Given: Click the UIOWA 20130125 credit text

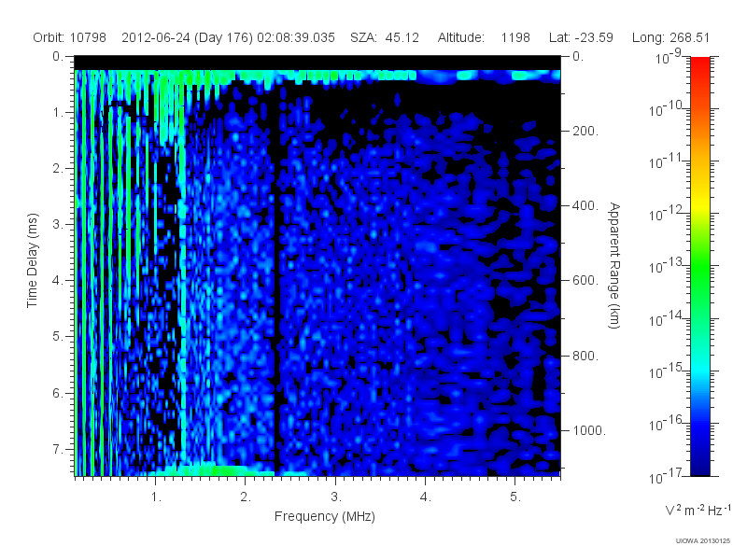Looking at the screenshot, I should tap(703, 541).
